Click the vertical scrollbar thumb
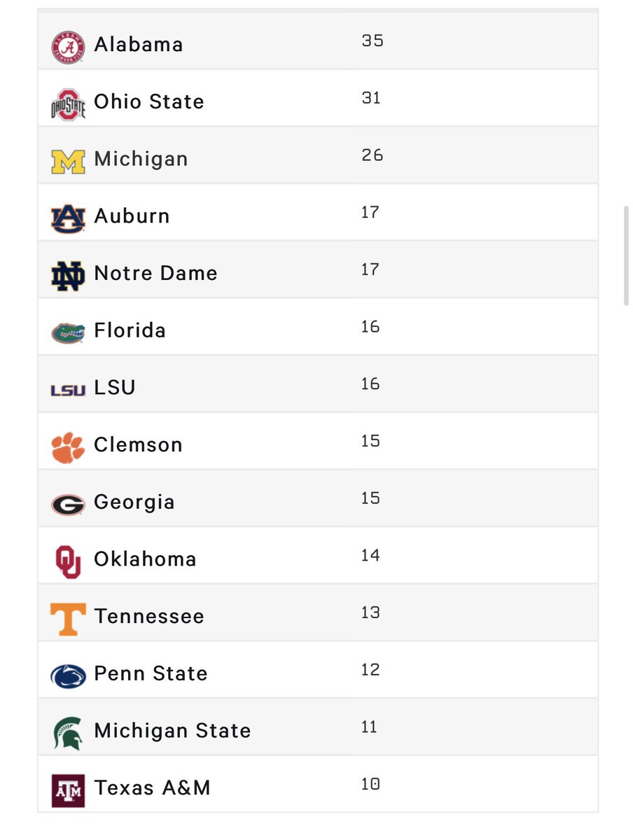This screenshot has width=633, height=840. pos(626,255)
